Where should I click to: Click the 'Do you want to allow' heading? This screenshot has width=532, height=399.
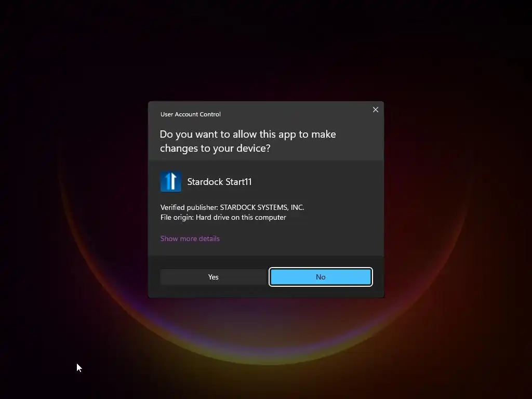click(x=248, y=141)
